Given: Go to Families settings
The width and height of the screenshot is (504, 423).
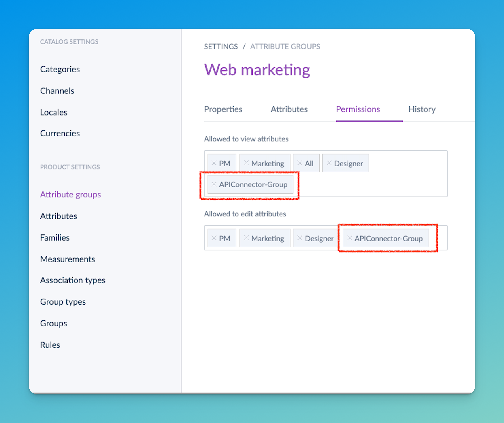Looking at the screenshot, I should pyautogui.click(x=55, y=238).
